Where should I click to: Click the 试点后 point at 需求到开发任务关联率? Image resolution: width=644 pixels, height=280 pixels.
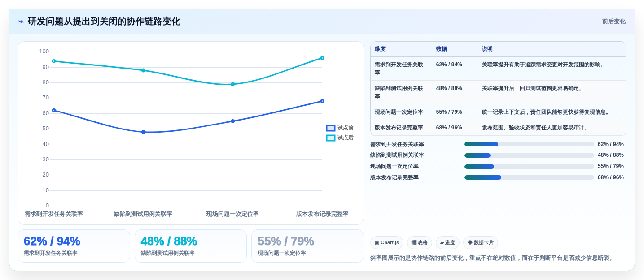[x=54, y=61]
